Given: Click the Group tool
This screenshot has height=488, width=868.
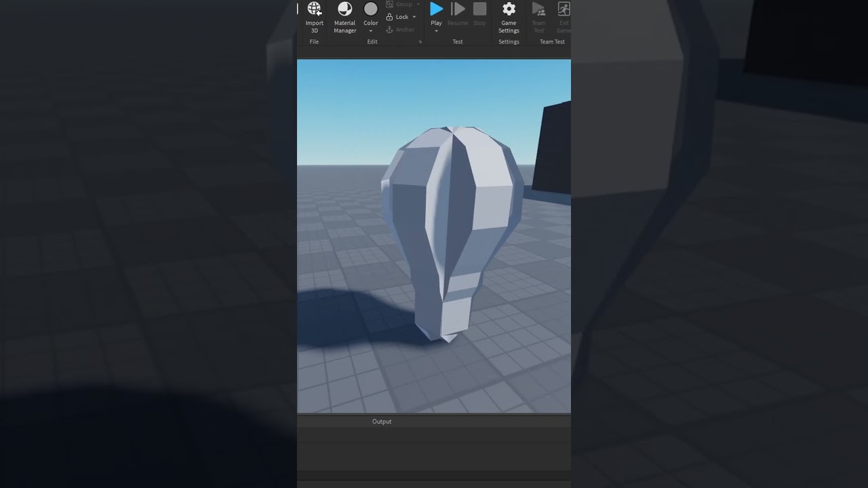Looking at the screenshot, I should (399, 5).
